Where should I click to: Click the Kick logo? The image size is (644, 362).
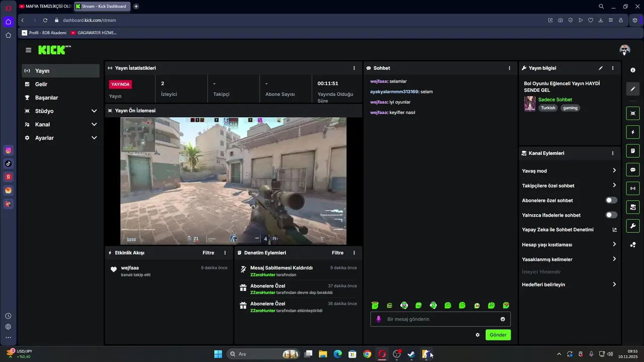pos(54,50)
